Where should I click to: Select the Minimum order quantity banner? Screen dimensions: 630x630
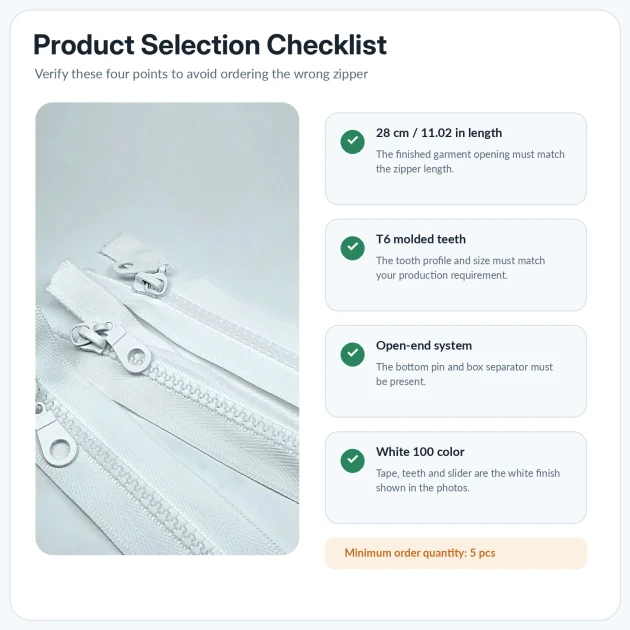coord(456,553)
